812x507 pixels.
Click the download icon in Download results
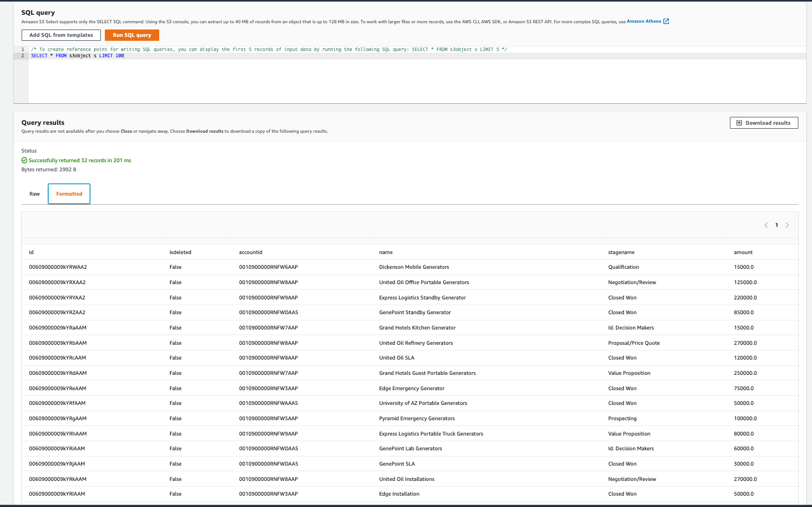[x=739, y=123]
